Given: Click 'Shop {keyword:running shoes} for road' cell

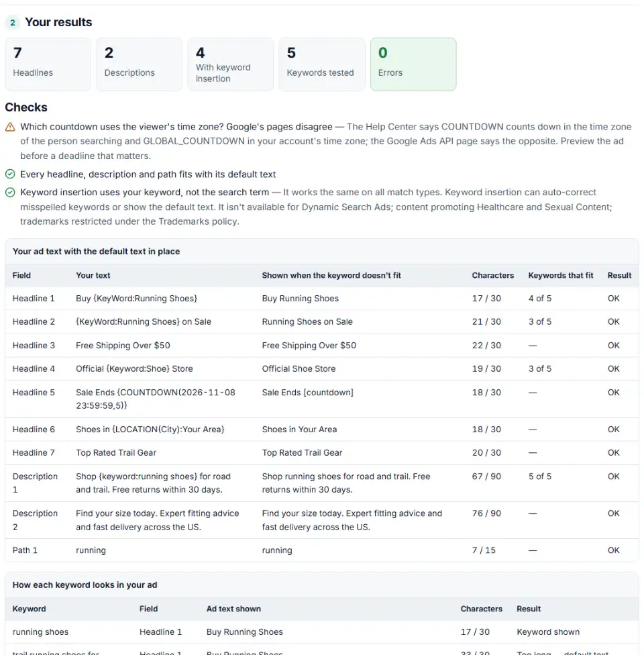Looking at the screenshot, I should (x=153, y=483).
